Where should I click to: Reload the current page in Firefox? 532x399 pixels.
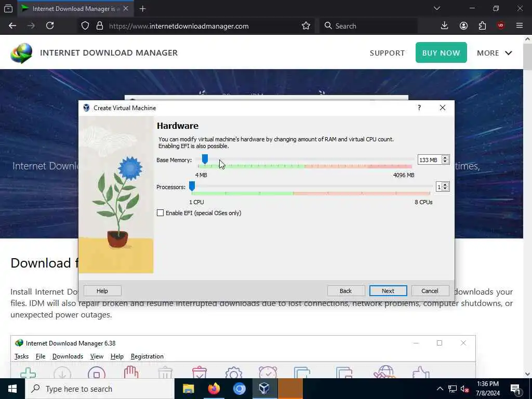(x=50, y=26)
